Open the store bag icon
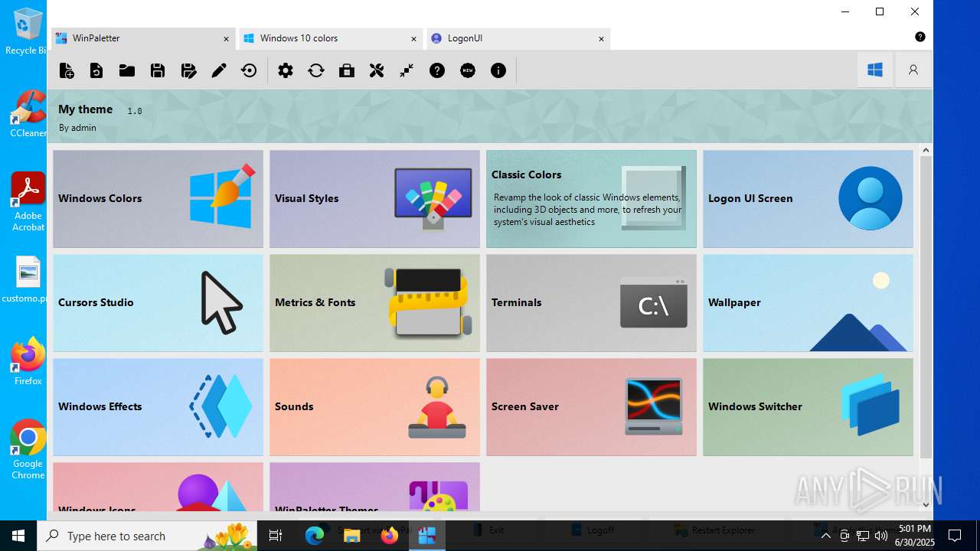Image resolution: width=980 pixels, height=551 pixels. 347,70
